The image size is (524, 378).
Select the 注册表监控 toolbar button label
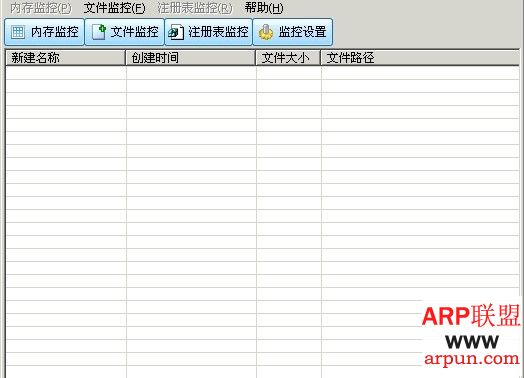click(x=218, y=32)
